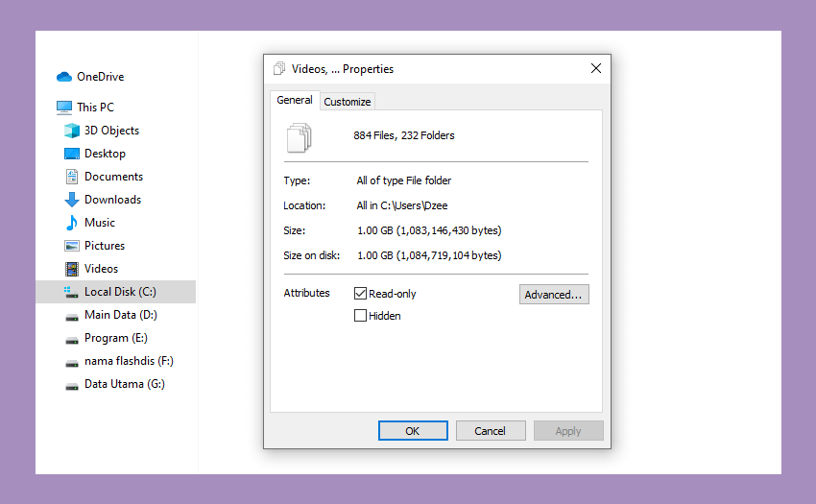Confirm with the OK button

coord(413,431)
